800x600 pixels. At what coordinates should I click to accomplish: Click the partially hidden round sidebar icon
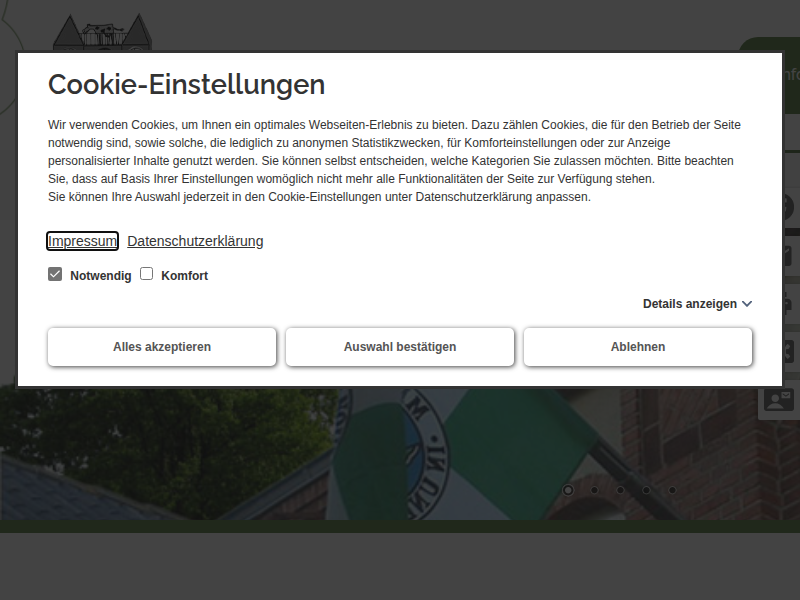[790, 207]
